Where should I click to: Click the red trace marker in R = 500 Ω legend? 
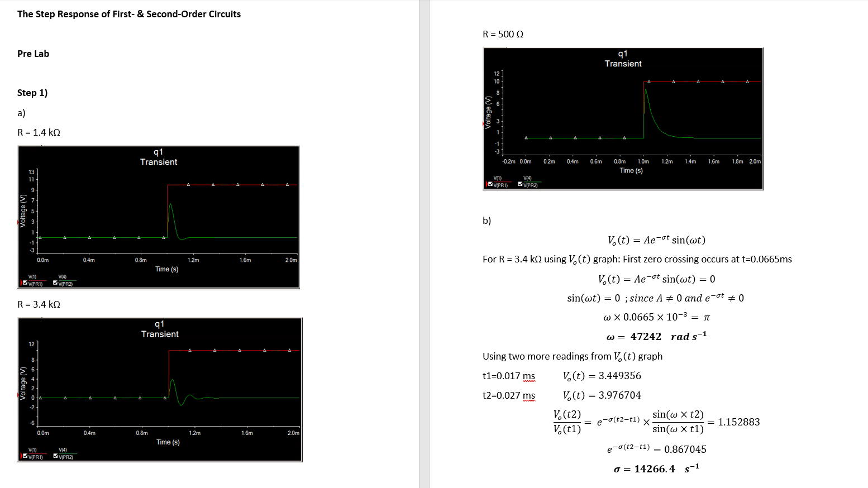coord(486,184)
